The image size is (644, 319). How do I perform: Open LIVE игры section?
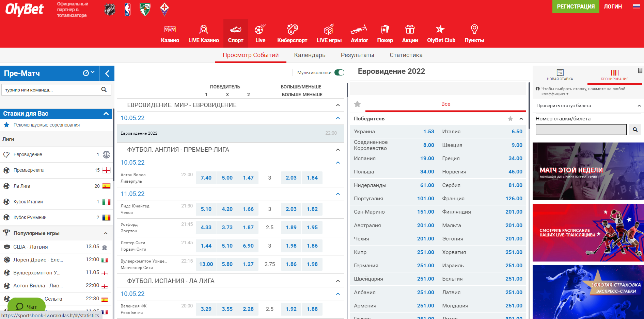[x=329, y=34]
